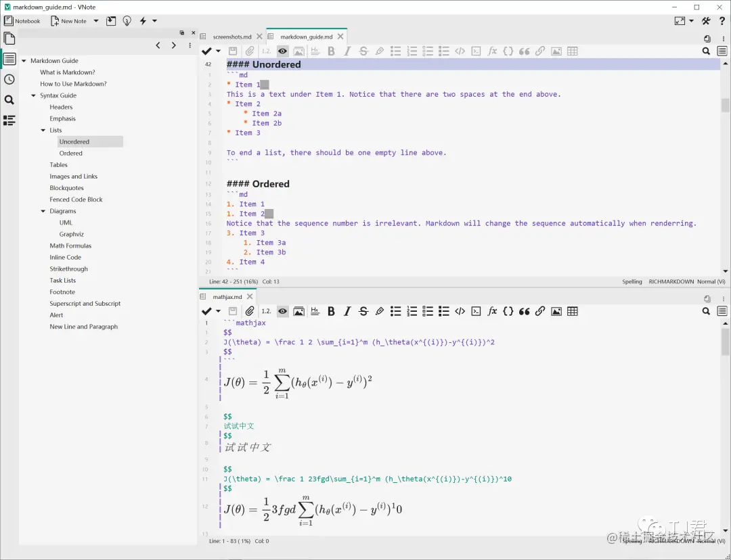Click the lightning bolt flash icon
Screen dimensions: 731x560
tap(143, 21)
